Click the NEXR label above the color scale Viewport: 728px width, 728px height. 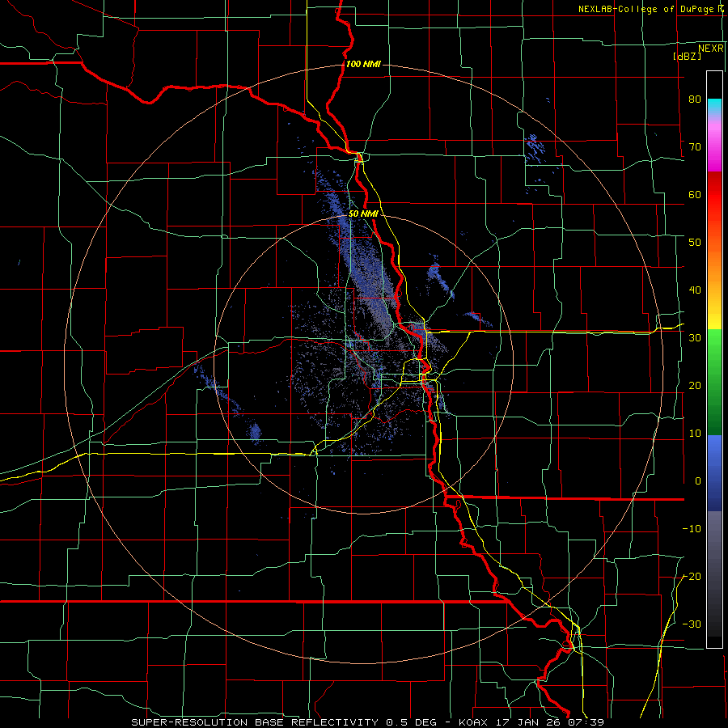(711, 49)
